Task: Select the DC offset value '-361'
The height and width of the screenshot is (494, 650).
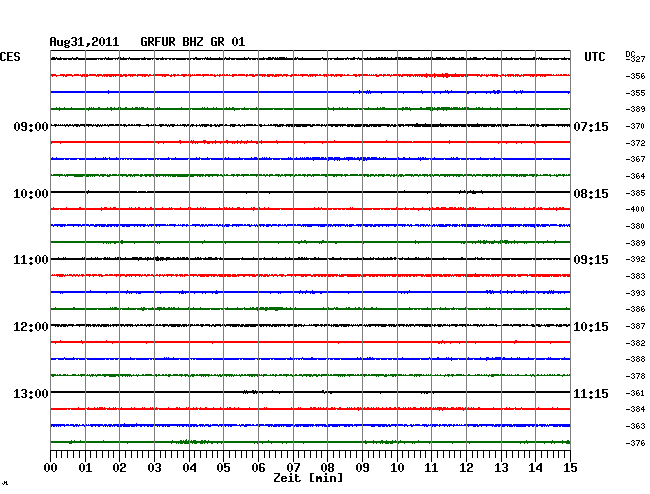Action: pyautogui.click(x=635, y=393)
